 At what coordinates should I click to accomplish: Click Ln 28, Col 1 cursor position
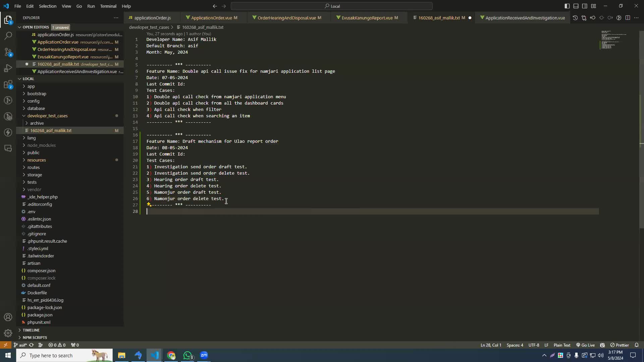point(491,345)
